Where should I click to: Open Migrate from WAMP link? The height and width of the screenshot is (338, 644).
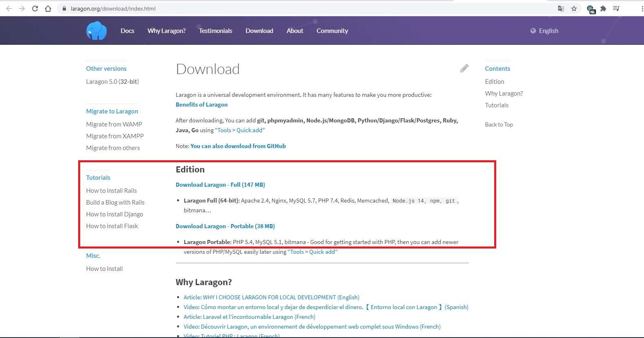114,124
